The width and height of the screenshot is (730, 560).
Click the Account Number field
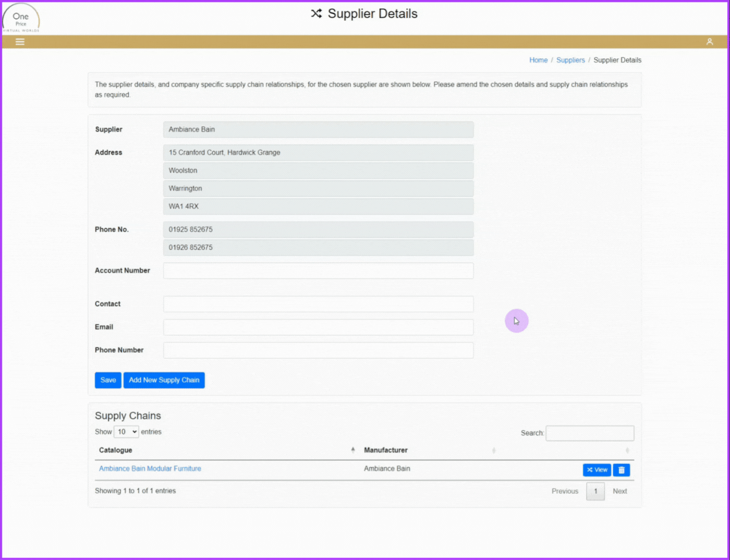pyautogui.click(x=318, y=271)
